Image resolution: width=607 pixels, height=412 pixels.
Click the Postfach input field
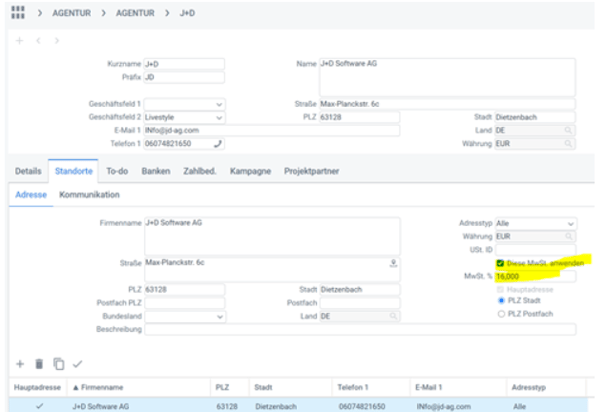(360, 303)
